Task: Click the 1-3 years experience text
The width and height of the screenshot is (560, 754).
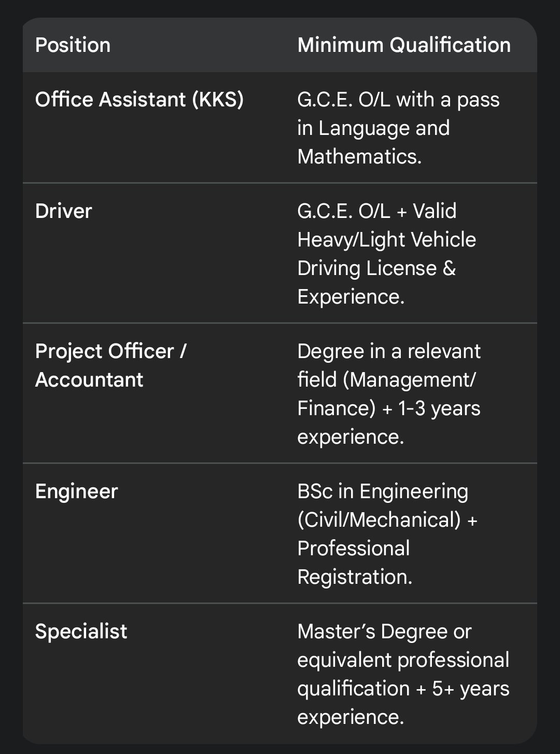Action: (x=439, y=408)
